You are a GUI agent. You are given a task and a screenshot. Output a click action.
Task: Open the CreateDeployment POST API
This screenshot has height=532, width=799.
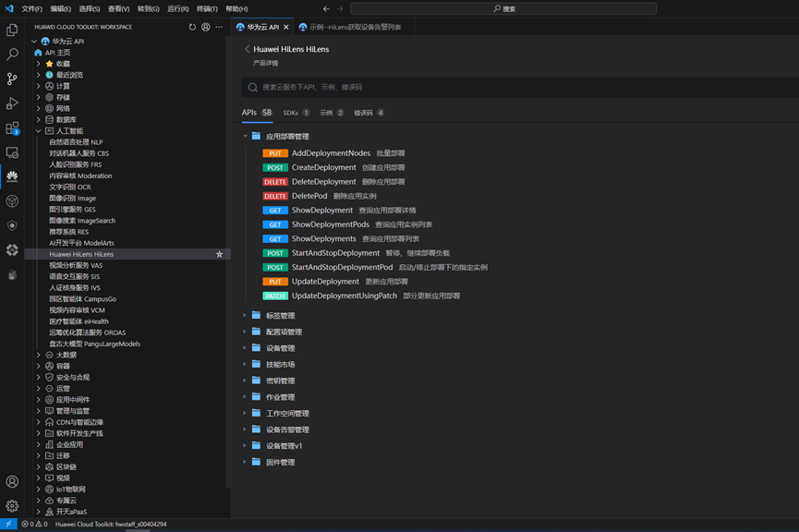tap(323, 167)
